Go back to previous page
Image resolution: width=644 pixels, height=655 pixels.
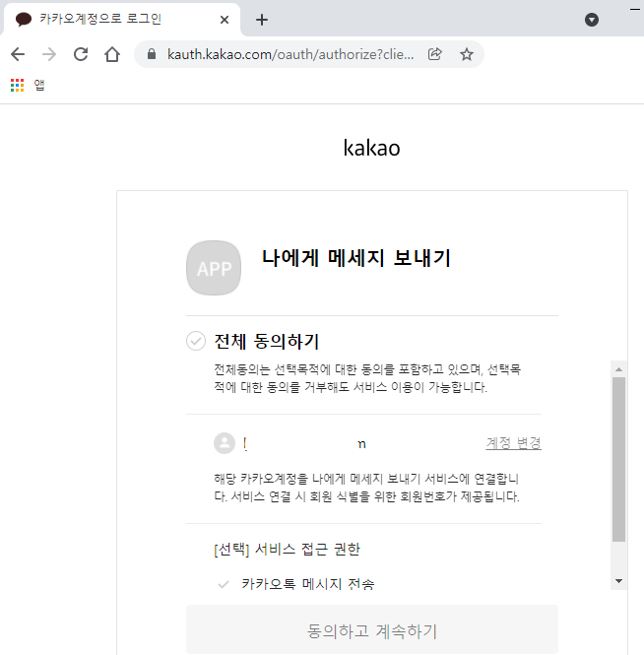point(18,54)
